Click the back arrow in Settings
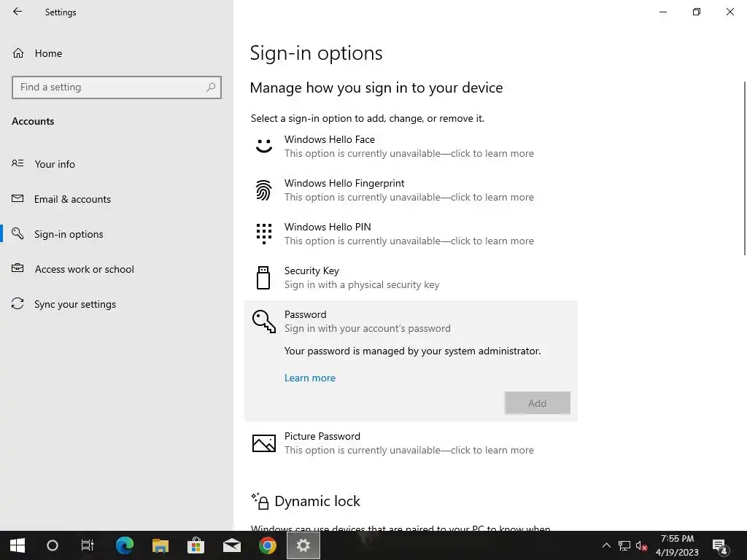 point(18,12)
